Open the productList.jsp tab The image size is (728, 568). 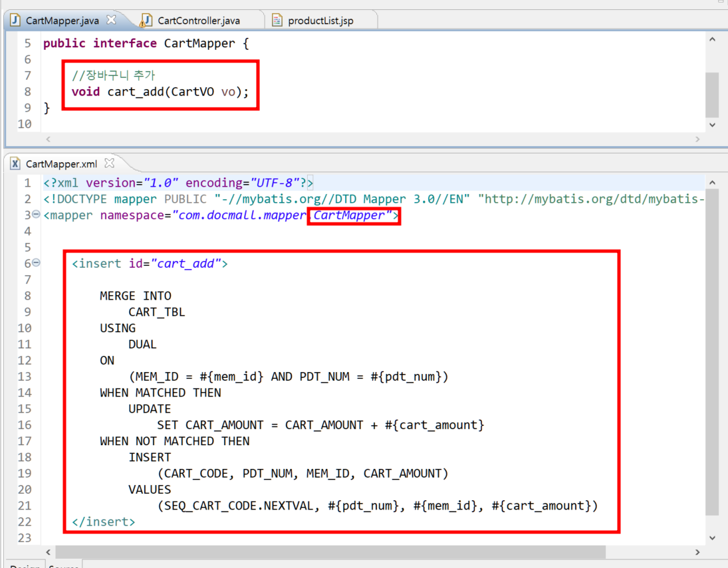click(x=321, y=21)
